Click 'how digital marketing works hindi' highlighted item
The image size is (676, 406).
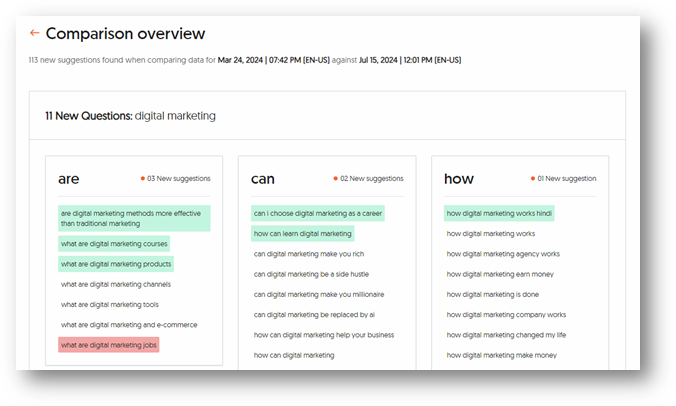coord(499,213)
